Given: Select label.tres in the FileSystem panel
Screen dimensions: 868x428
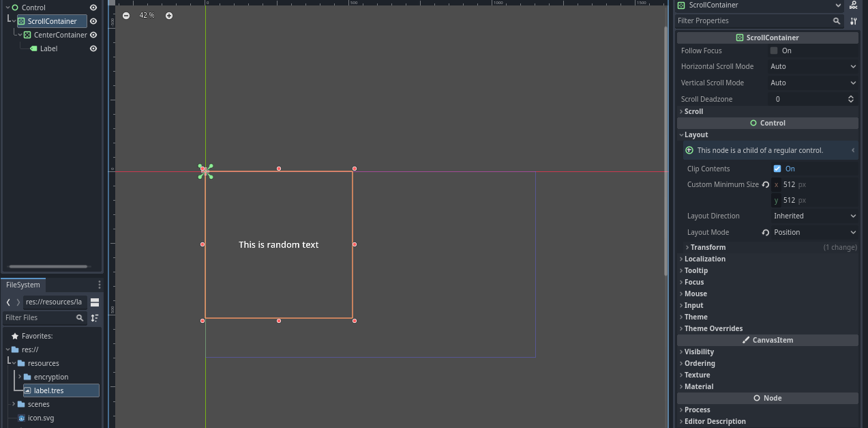Looking at the screenshot, I should (x=50, y=390).
